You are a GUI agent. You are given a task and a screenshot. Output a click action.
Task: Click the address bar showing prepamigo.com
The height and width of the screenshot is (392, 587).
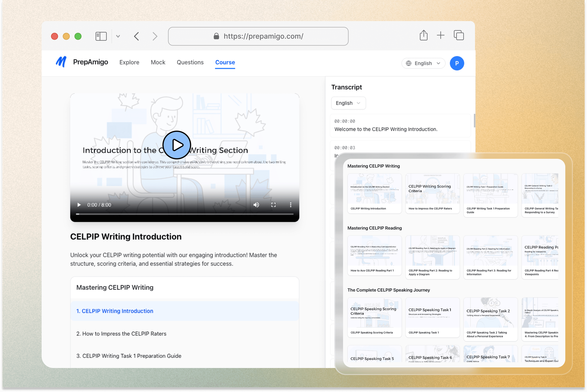(x=258, y=36)
